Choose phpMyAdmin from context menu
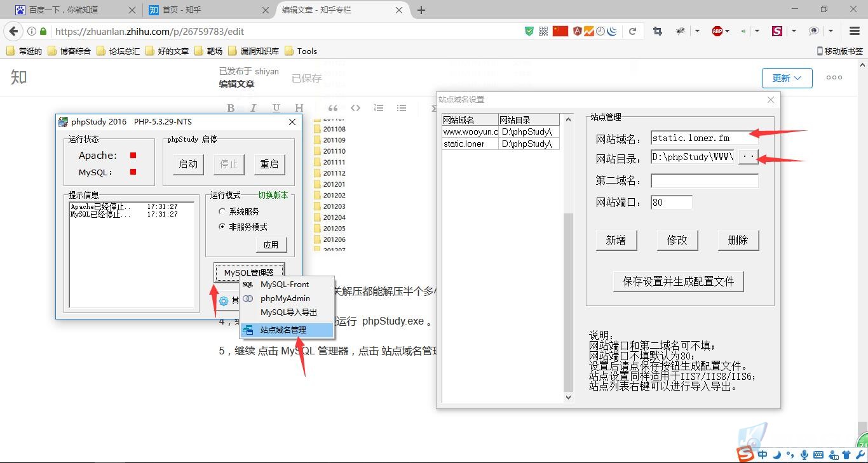 285,299
